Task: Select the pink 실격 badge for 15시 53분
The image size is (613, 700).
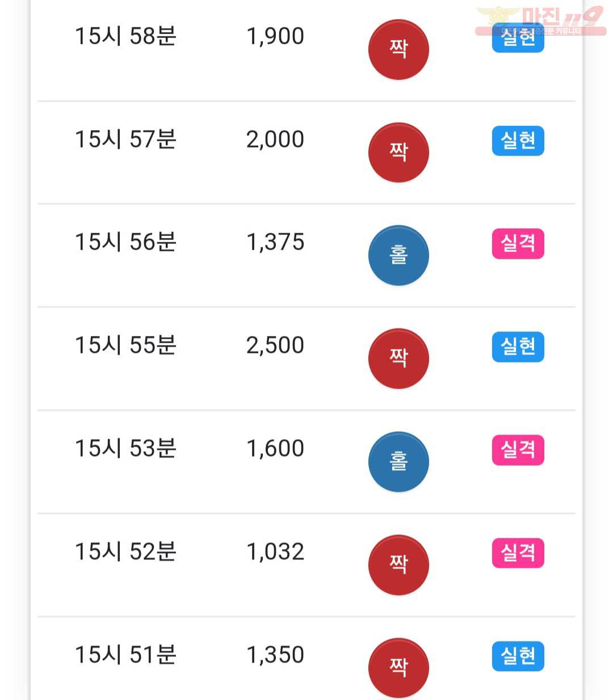Action: [518, 450]
